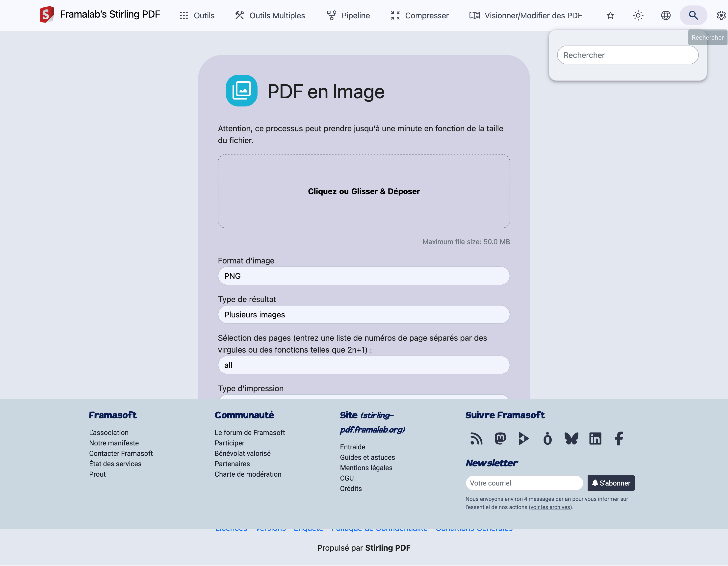The height and width of the screenshot is (566, 728).
Task: Open the Bénévolat valorisé link
Action: pos(243,453)
